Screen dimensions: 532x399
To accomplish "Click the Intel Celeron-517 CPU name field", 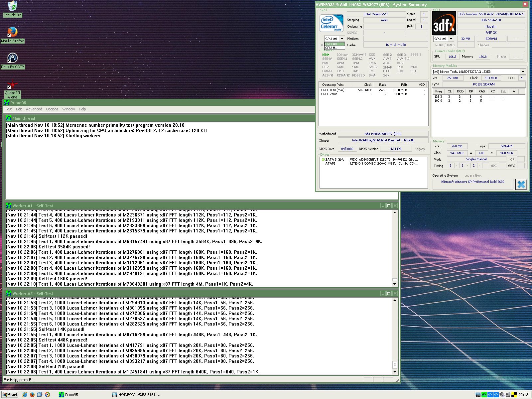I will pyautogui.click(x=376, y=14).
